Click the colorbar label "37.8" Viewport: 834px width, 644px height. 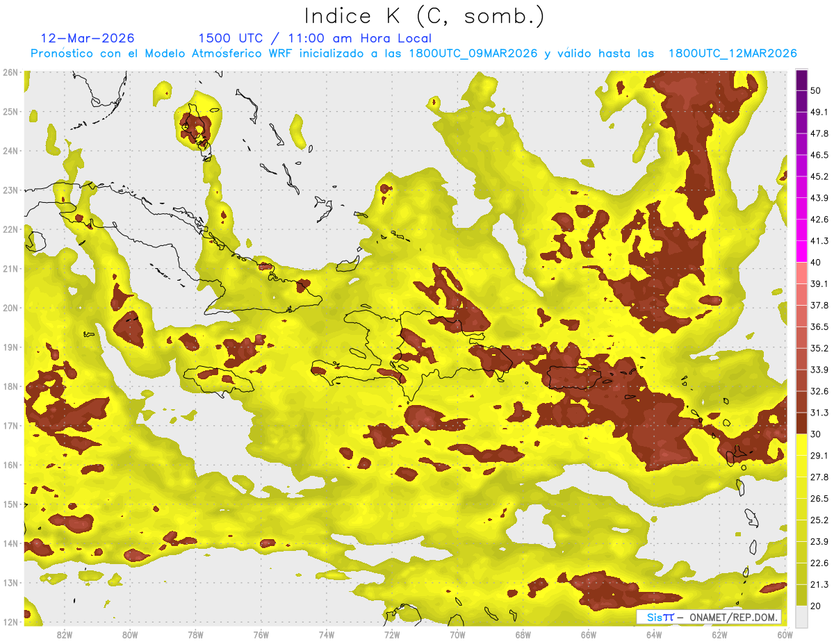(819, 305)
